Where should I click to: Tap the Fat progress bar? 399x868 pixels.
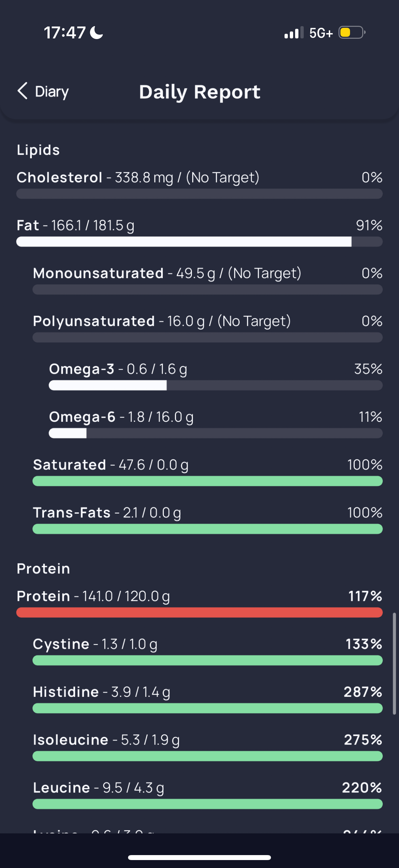tap(199, 242)
